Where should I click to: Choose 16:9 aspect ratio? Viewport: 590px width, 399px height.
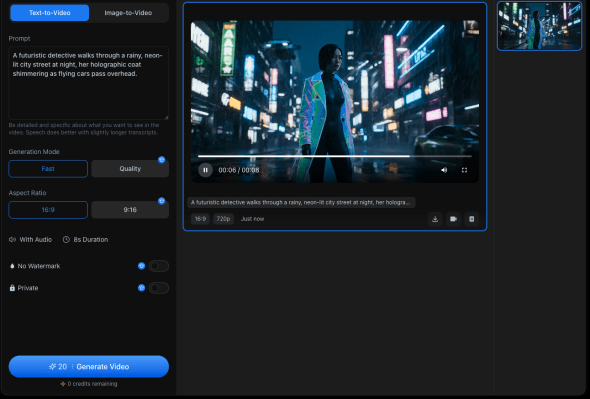(48, 210)
